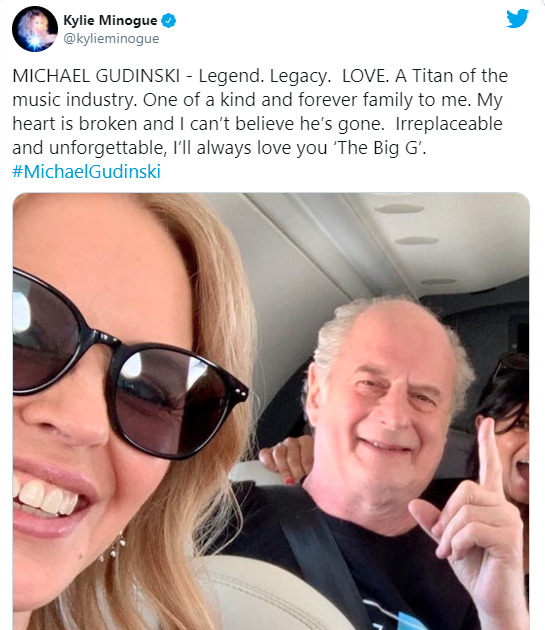Click the @kylieminogue handle
The image size is (545, 630).
111,39
